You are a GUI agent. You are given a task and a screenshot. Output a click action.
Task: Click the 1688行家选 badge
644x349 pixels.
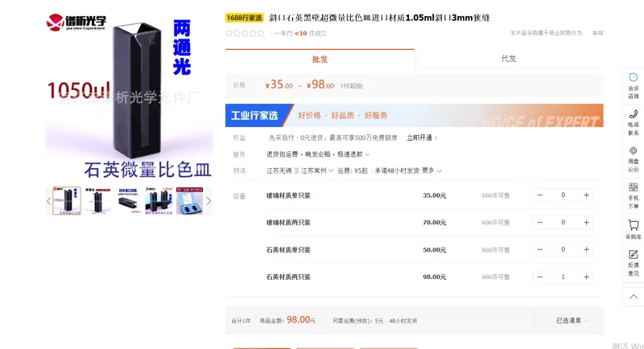pos(245,18)
